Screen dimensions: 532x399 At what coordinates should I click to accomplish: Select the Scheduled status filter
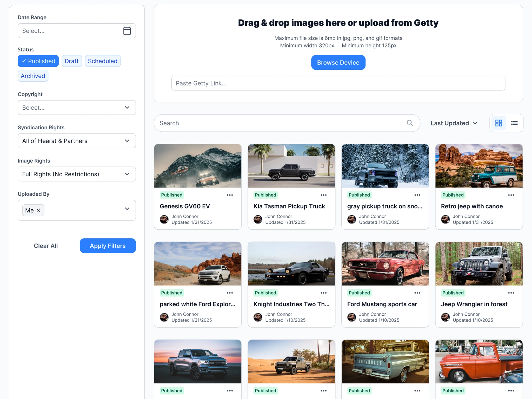coord(103,61)
